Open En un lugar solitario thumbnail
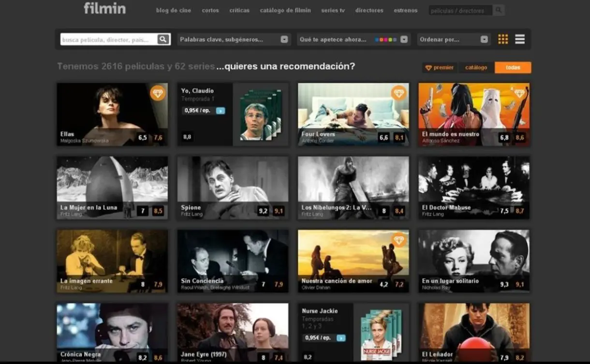 474,261
